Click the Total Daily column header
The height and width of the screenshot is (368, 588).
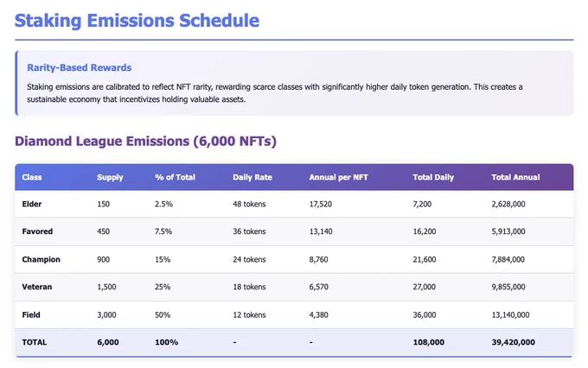point(433,177)
